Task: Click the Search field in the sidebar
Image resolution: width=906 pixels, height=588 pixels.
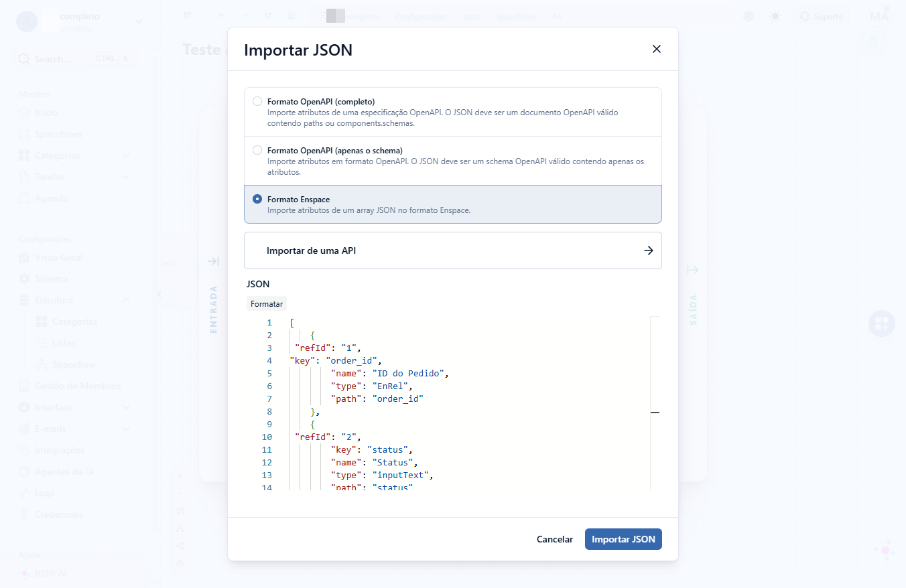Action: tap(75, 58)
